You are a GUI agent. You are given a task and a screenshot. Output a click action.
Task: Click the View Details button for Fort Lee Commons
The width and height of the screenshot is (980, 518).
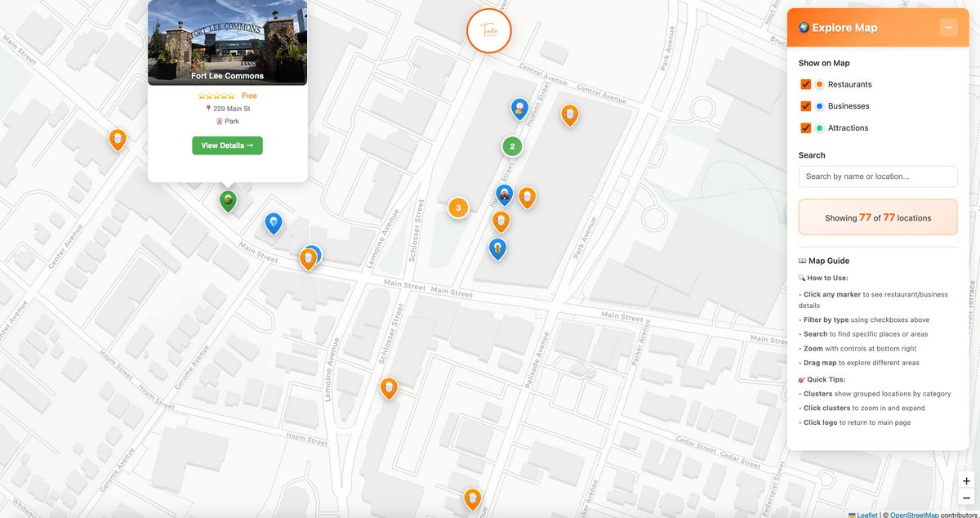click(x=227, y=145)
